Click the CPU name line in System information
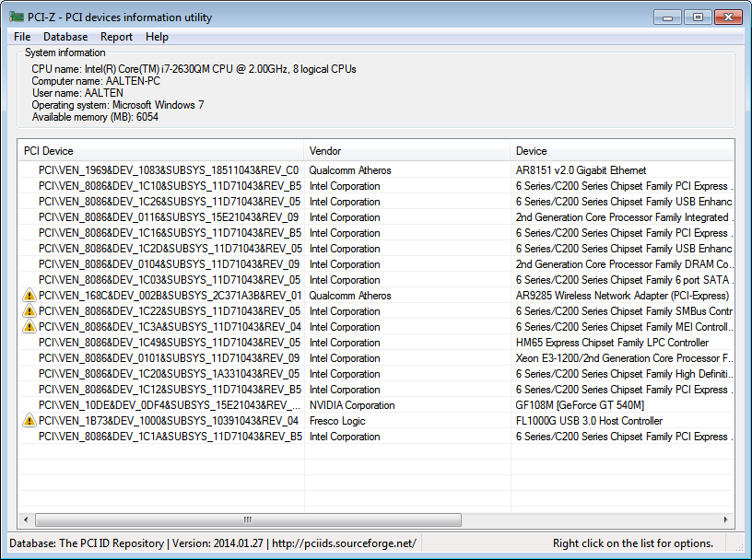 pyautogui.click(x=194, y=69)
